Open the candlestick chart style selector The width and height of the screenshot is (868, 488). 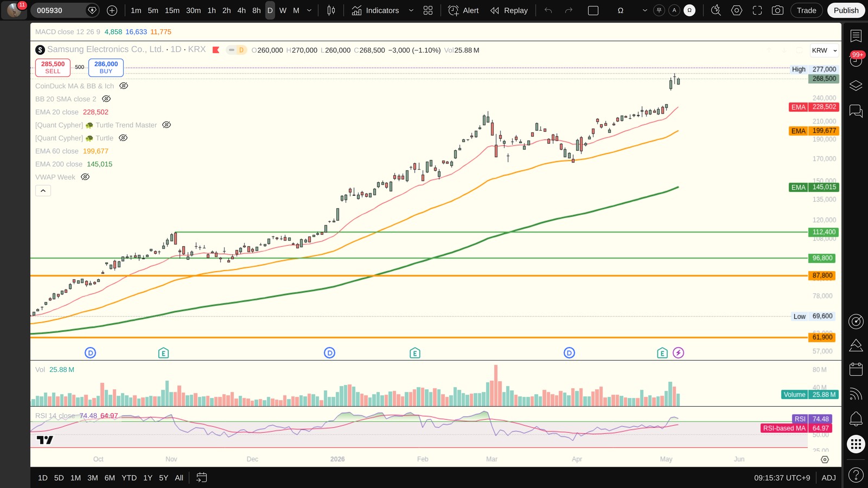[x=331, y=10]
